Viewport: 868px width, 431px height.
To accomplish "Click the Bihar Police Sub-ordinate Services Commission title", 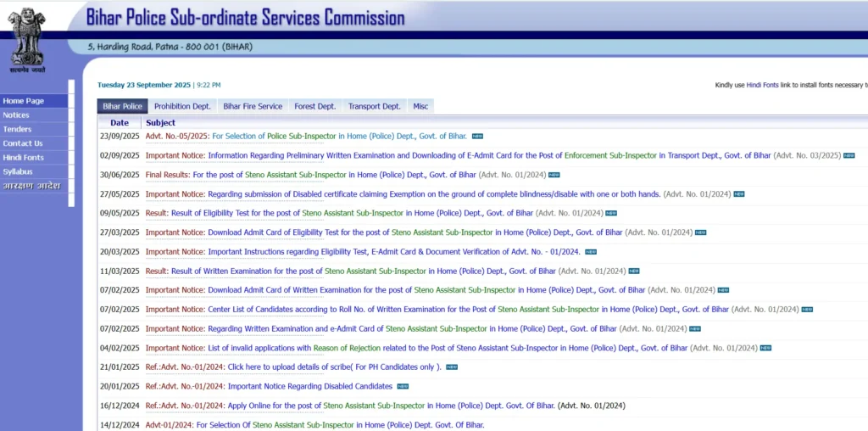I will pyautogui.click(x=245, y=18).
